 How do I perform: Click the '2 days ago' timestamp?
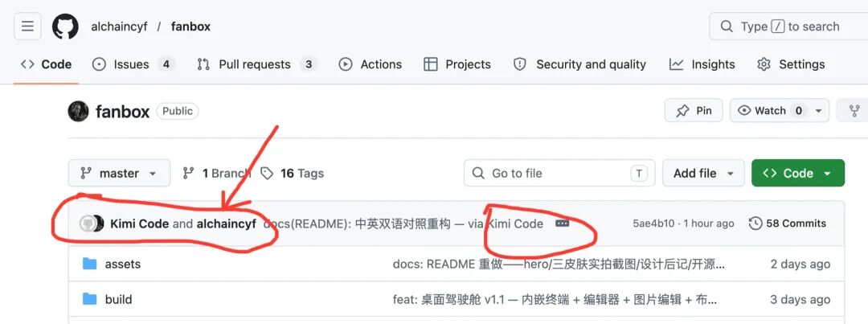pyautogui.click(x=800, y=265)
